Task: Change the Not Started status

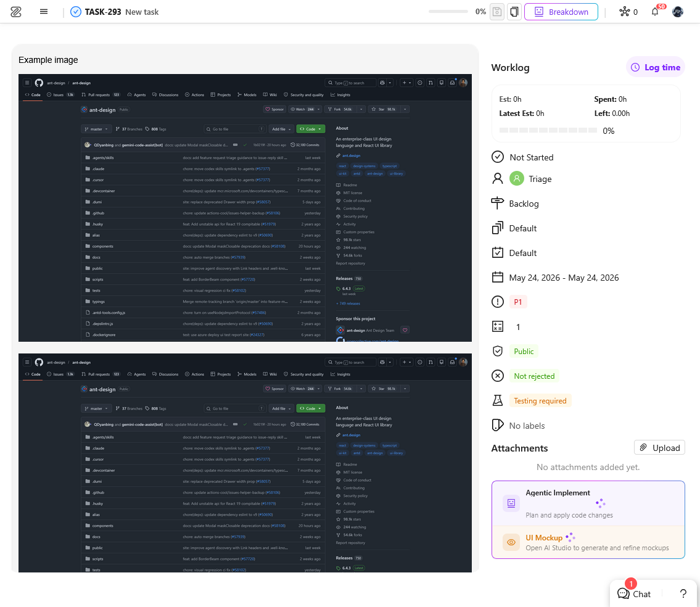Action: point(531,157)
